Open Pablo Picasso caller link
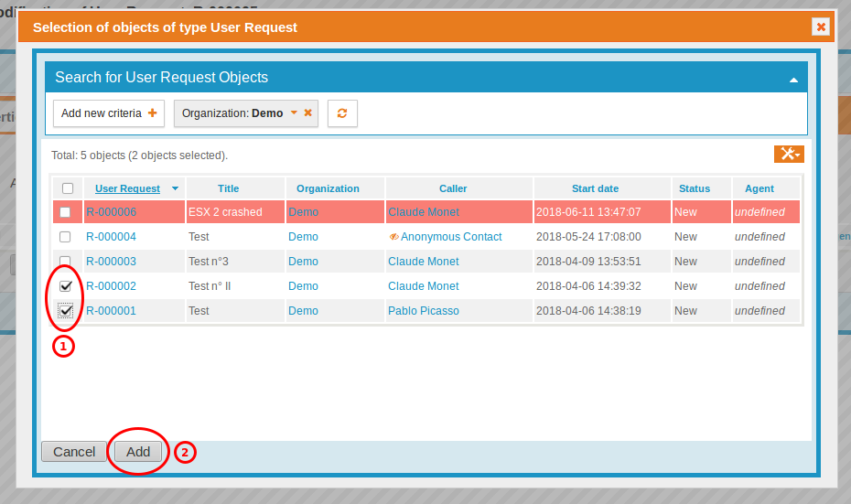The height and width of the screenshot is (504, 851). [x=423, y=311]
